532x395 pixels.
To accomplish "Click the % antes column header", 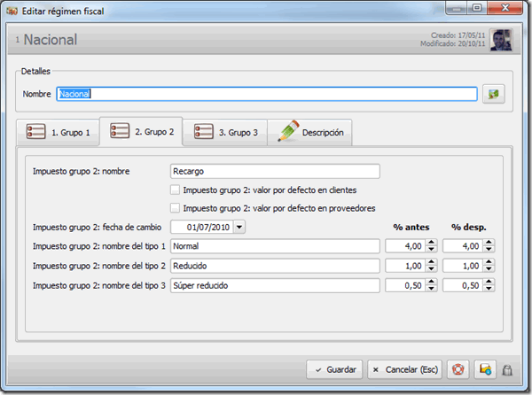I will [x=411, y=228].
